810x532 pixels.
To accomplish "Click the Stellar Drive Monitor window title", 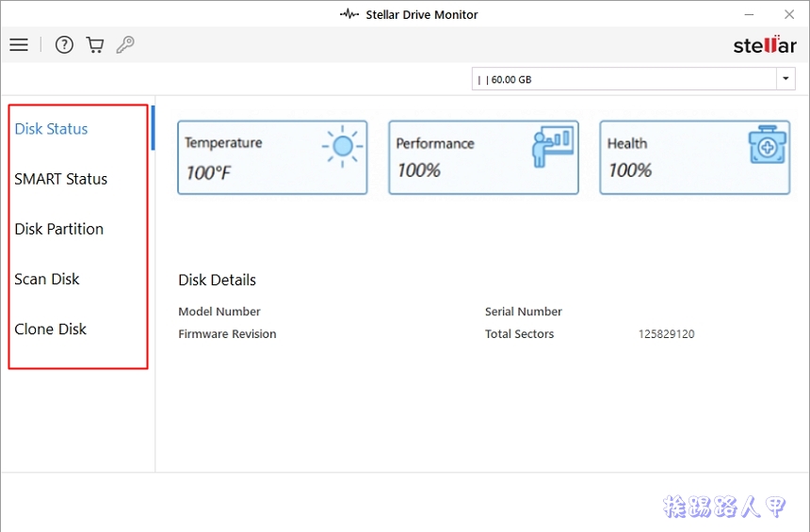I will 422,14.
